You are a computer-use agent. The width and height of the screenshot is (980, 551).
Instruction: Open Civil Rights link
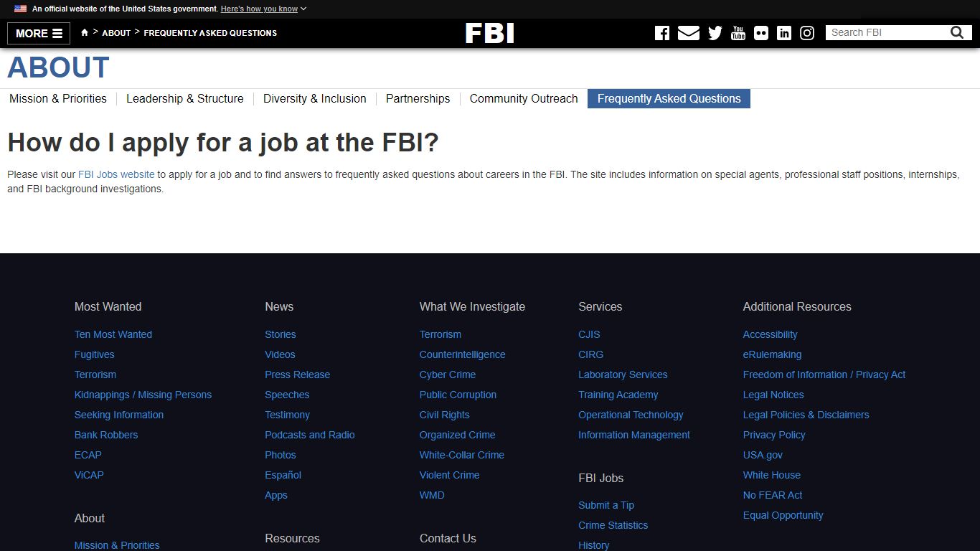(x=445, y=415)
